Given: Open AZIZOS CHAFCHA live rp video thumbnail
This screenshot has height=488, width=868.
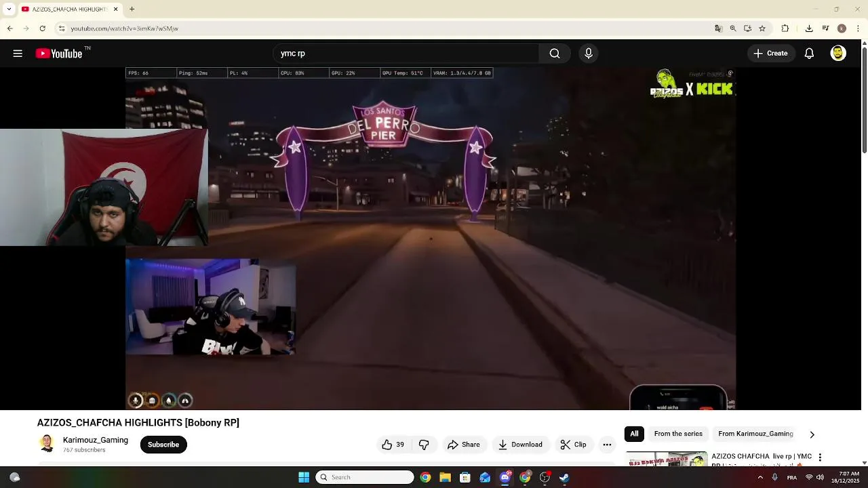Looking at the screenshot, I should coord(667,460).
